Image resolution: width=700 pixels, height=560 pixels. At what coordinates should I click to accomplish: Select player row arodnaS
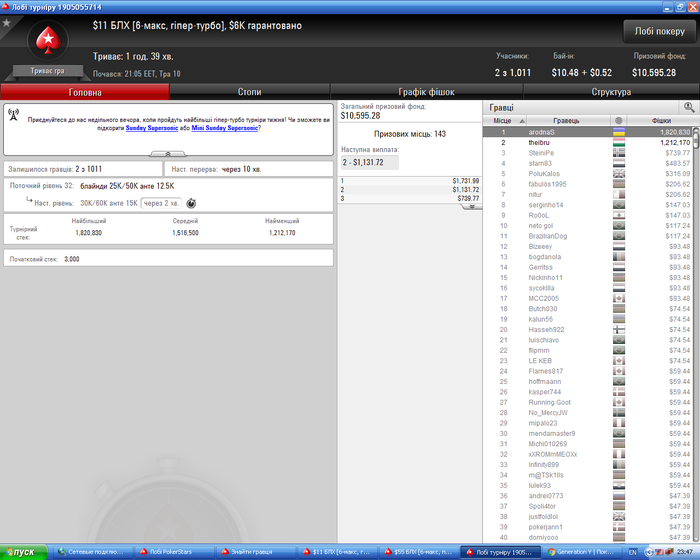click(x=588, y=132)
